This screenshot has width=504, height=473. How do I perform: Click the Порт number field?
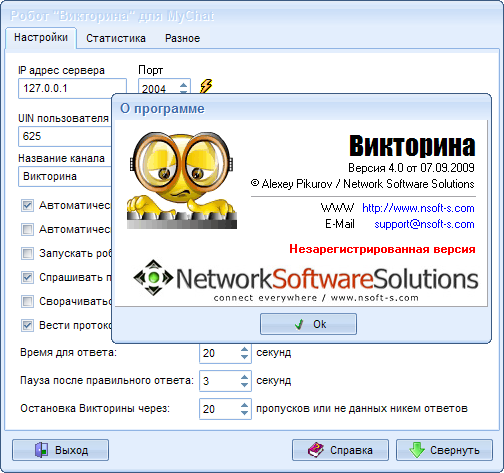pos(159,87)
